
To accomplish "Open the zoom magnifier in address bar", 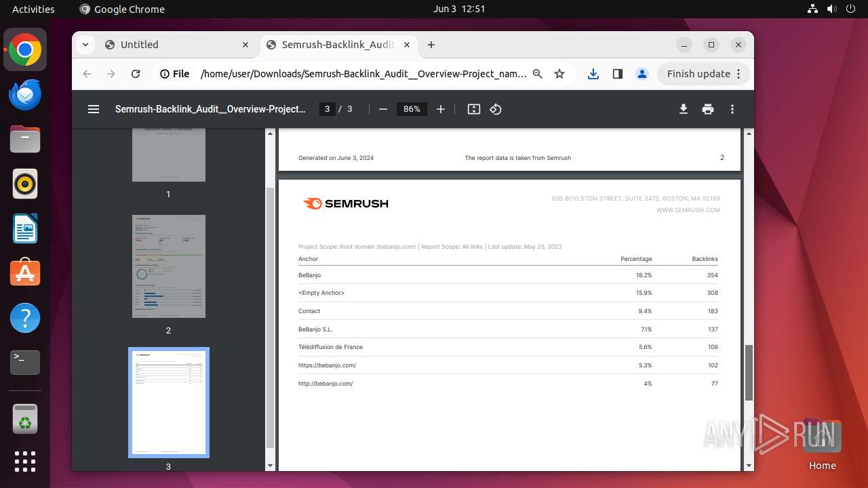I will 538,74.
